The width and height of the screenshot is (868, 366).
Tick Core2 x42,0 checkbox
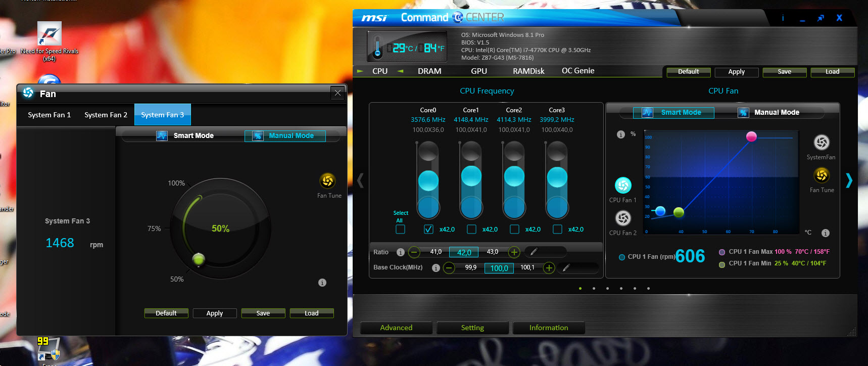pos(514,229)
